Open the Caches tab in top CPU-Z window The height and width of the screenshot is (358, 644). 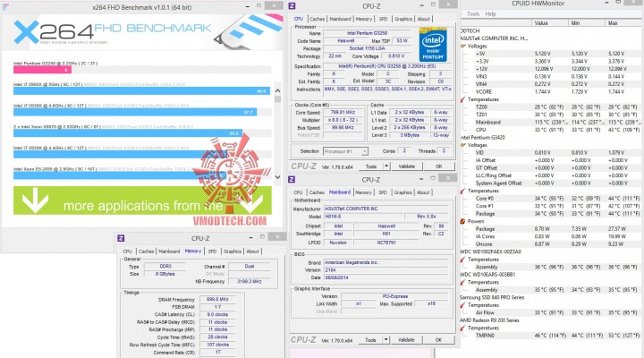pyautogui.click(x=317, y=19)
